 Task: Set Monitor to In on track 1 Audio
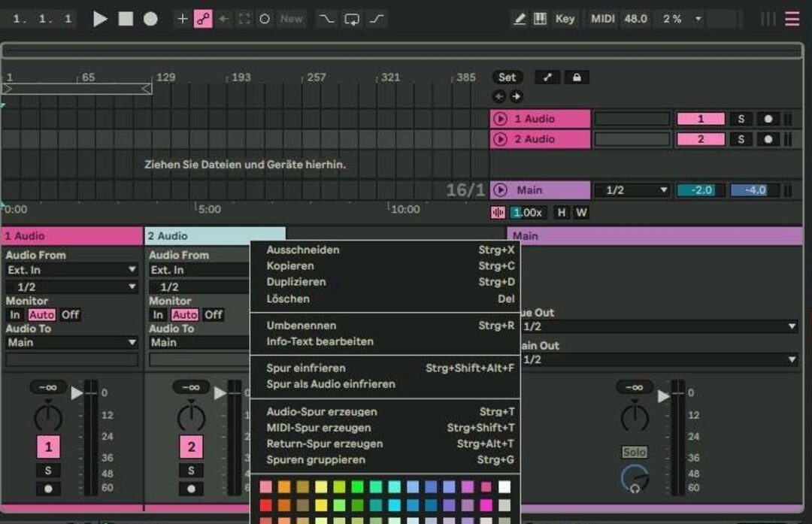coord(14,315)
